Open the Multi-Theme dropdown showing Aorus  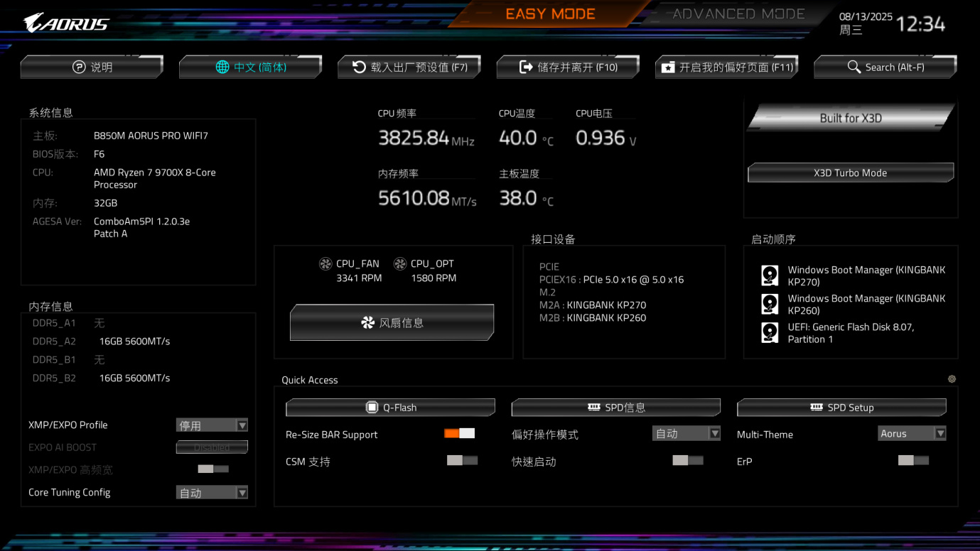point(912,433)
